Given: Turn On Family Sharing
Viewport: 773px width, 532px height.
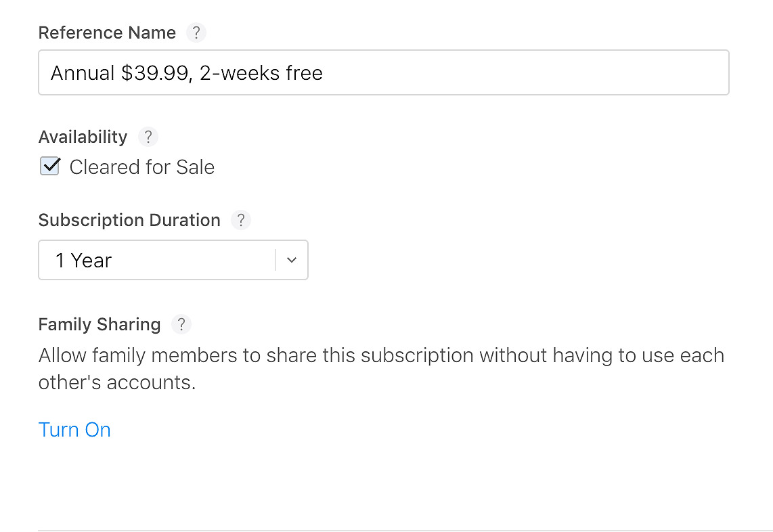Looking at the screenshot, I should (74, 430).
